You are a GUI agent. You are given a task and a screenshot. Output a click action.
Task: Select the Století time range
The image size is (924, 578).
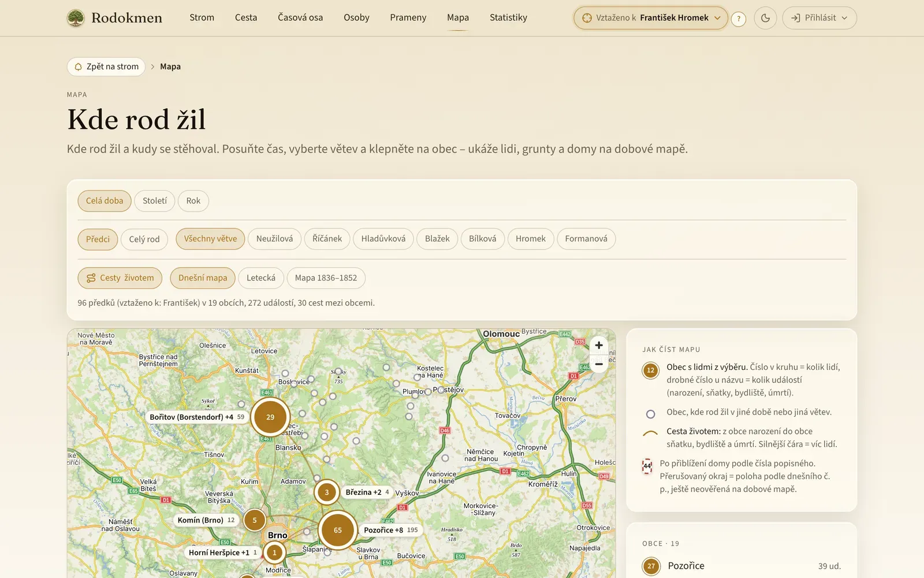155,201
